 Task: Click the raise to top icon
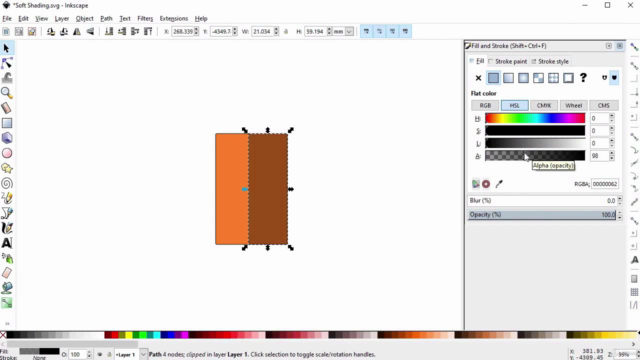pyautogui.click(x=148, y=31)
